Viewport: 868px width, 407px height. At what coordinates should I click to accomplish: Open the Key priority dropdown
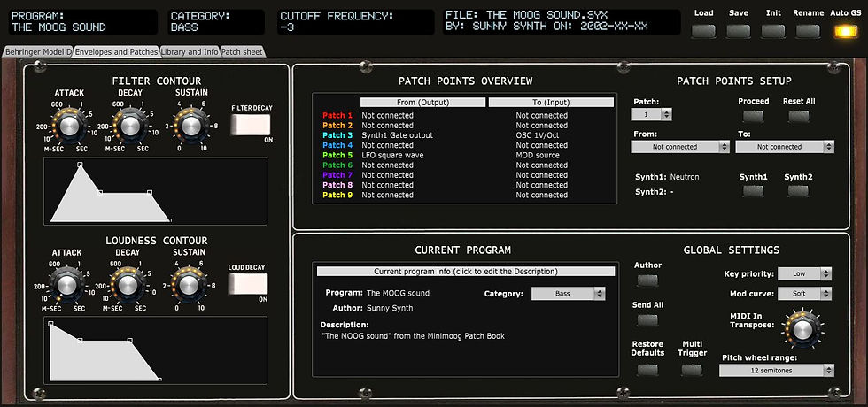(x=805, y=273)
